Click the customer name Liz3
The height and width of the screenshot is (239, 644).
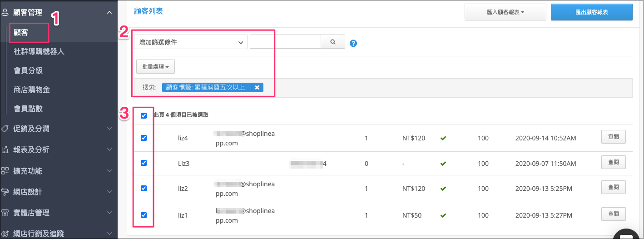point(183,164)
